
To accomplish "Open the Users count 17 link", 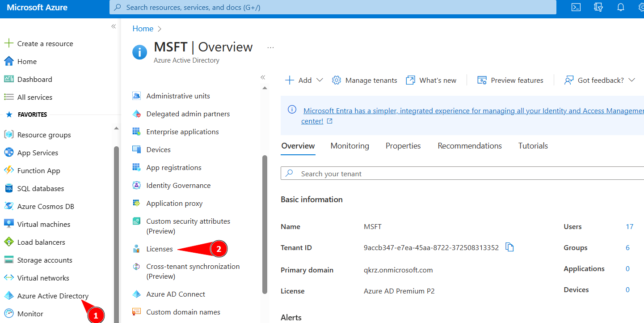I will tap(629, 226).
